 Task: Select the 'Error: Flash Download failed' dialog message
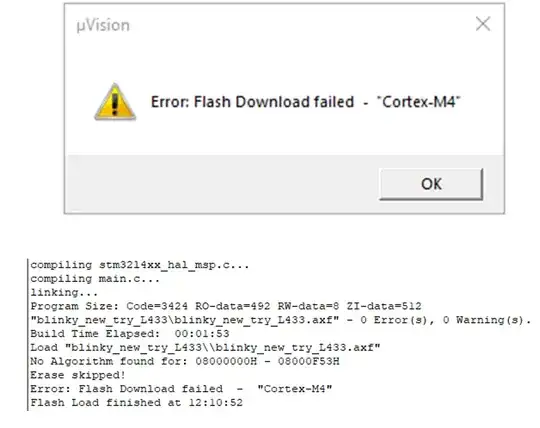tap(252, 102)
